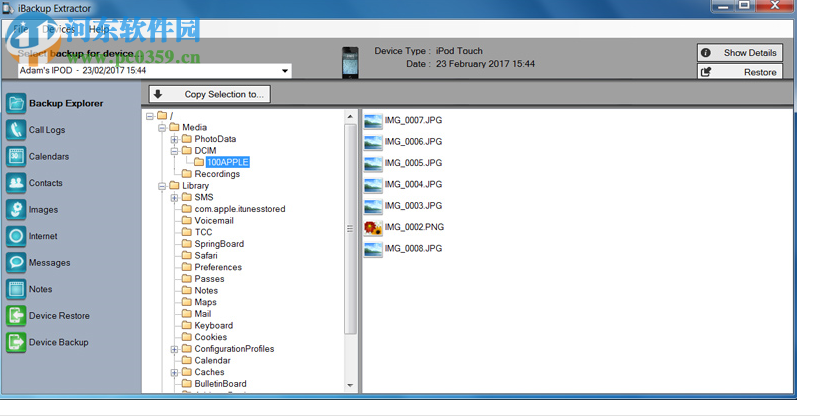Select the Mail folder
Screen dimensions: 820x416
203,313
